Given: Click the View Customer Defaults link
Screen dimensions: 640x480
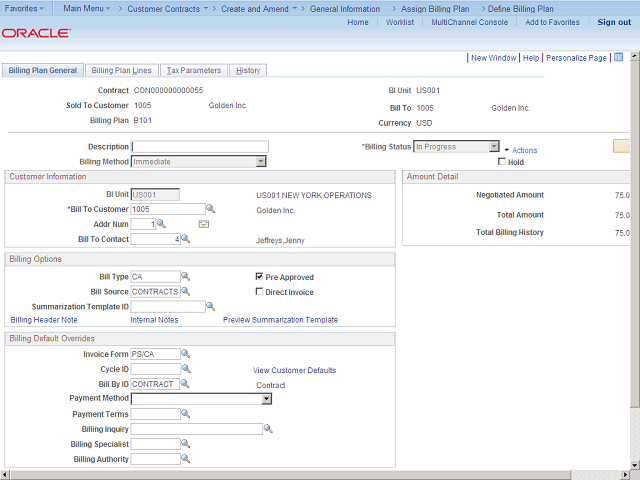Looking at the screenshot, I should [294, 370].
